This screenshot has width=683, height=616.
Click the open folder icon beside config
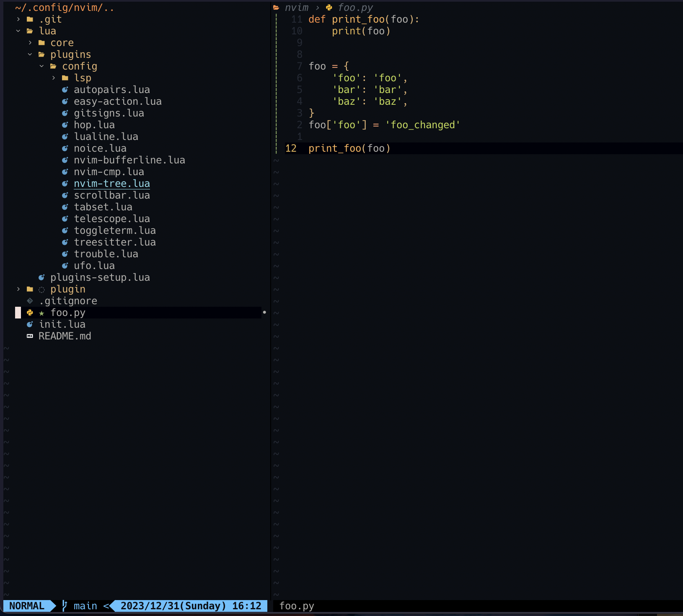coord(54,66)
